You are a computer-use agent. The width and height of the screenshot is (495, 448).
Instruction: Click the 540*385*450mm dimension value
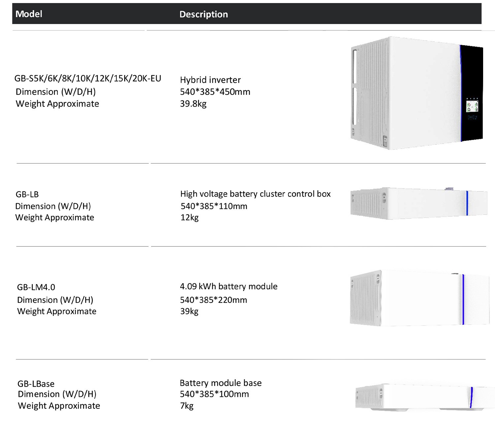click(x=215, y=92)
